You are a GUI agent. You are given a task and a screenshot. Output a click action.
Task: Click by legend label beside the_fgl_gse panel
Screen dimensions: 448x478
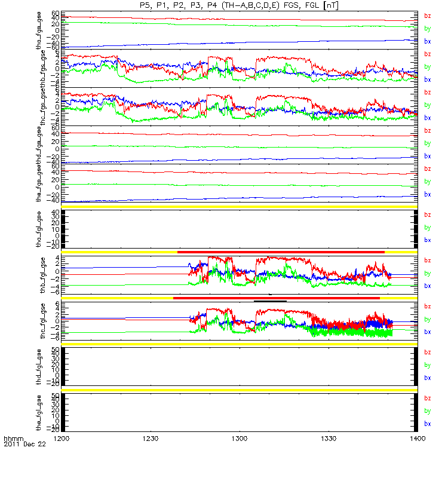click(x=427, y=411)
